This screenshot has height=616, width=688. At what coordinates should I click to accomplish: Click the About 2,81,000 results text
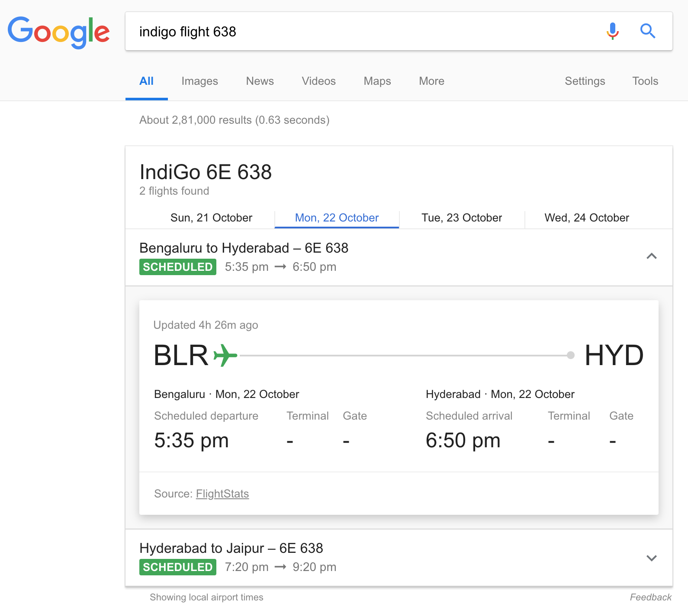tap(234, 120)
